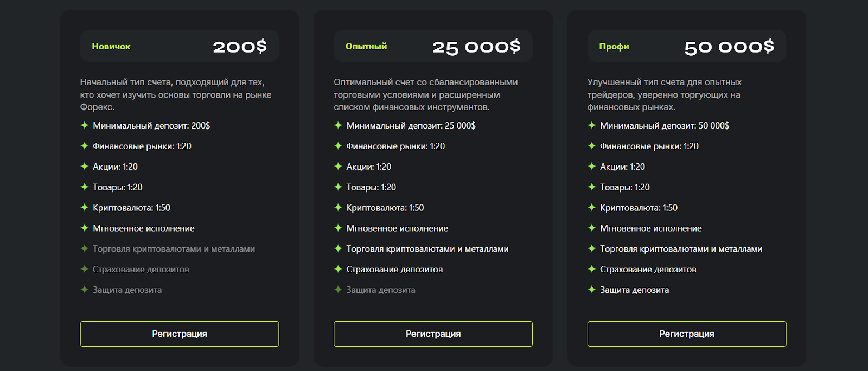This screenshot has height=371, width=868.
Task: Click Новичок description text about Форекс basics
Action: 176,94
